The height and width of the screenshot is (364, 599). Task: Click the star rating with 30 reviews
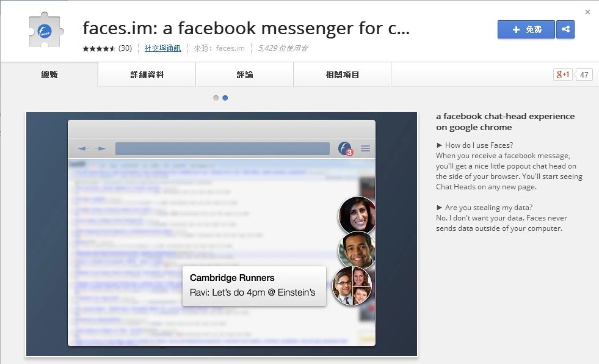(99, 48)
